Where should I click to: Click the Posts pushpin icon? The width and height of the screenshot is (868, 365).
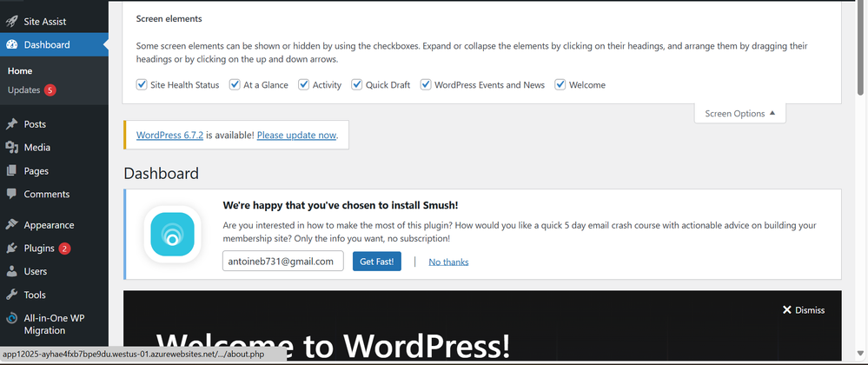(11, 124)
